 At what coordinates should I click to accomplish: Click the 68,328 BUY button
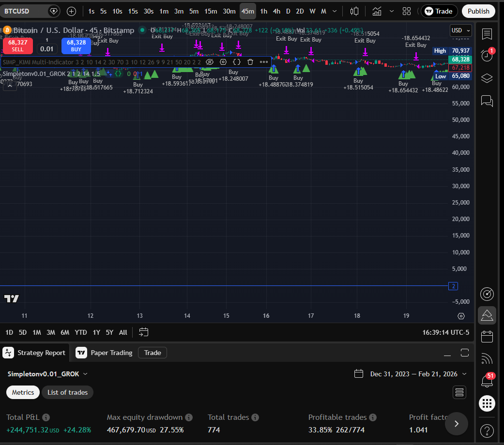pos(76,45)
